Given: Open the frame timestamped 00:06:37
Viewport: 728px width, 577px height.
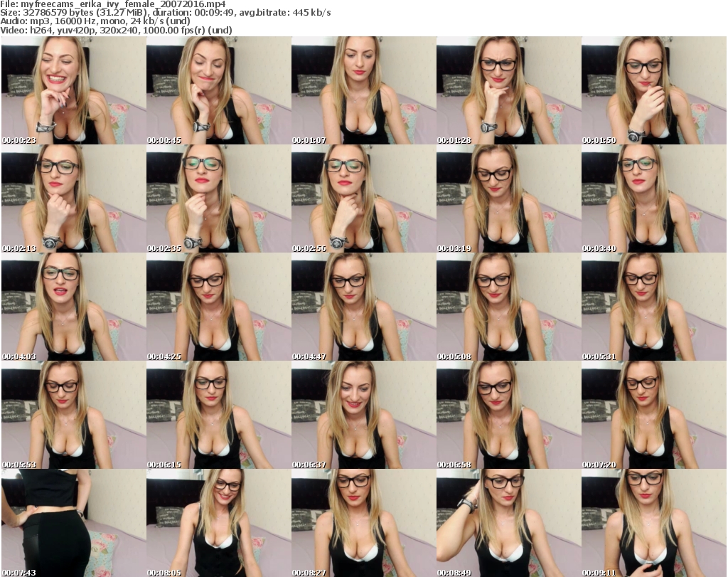Looking at the screenshot, I should [363, 415].
